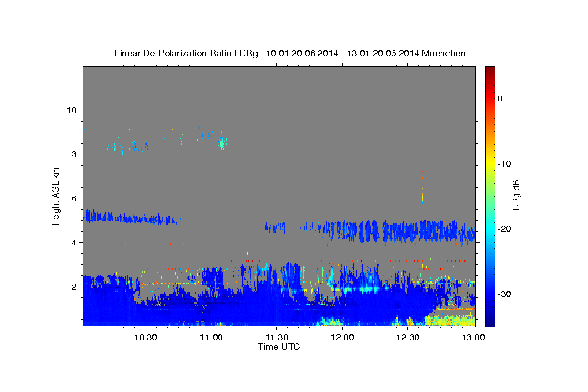The height and width of the screenshot is (392, 588).
Task: Click the height tick label 8
Action: [x=75, y=154]
